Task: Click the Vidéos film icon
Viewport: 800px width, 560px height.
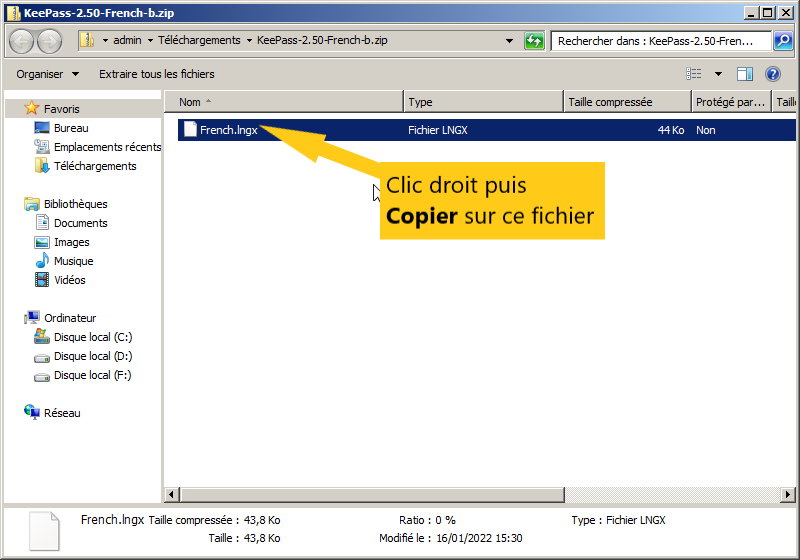Action: (x=42, y=279)
